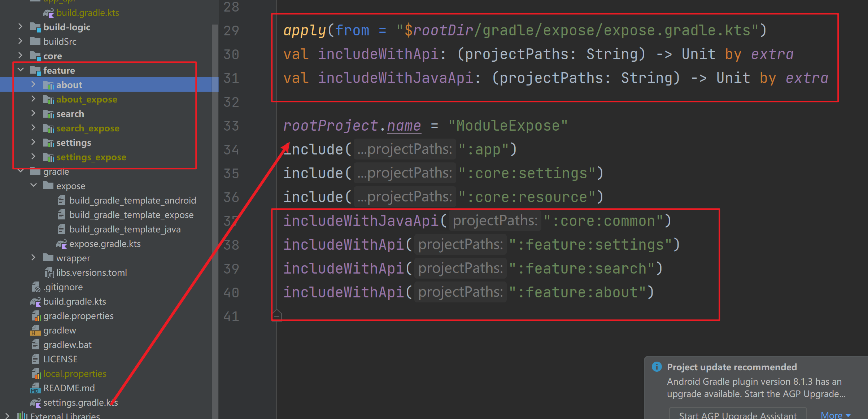868x419 pixels.
Task: Click the expose.gradle.kts Gradle file icon
Action: pos(61,244)
